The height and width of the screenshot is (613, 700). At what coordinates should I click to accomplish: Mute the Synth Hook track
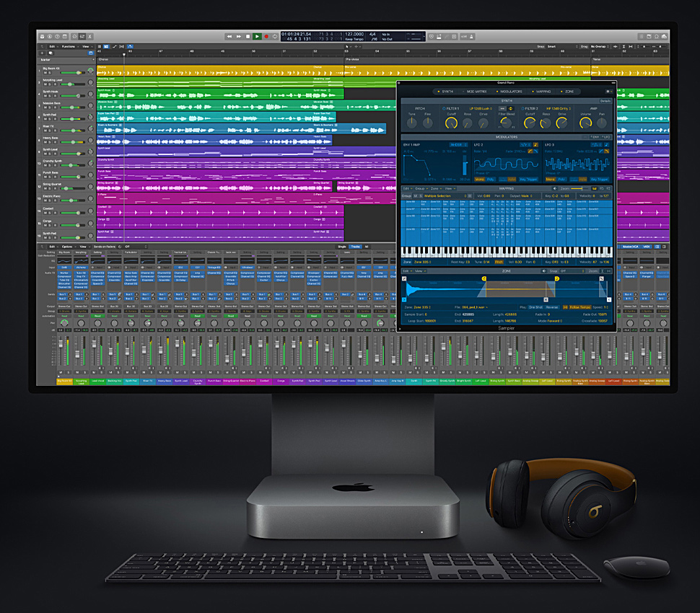click(x=45, y=96)
